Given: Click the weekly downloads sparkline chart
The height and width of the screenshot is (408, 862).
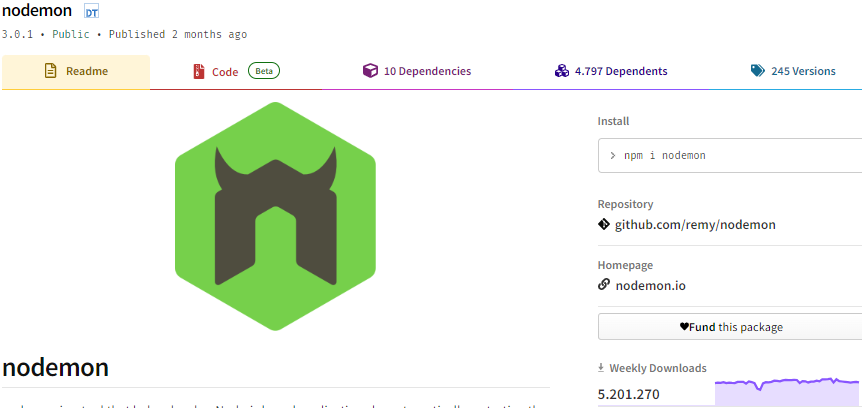Looking at the screenshot, I should [785, 390].
